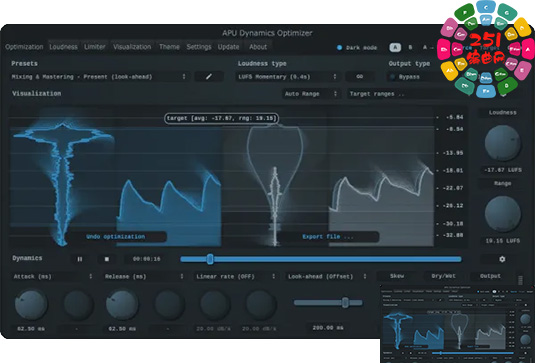Click the second Linear rate knob
The image size is (535, 363).
pyautogui.click(x=261, y=305)
